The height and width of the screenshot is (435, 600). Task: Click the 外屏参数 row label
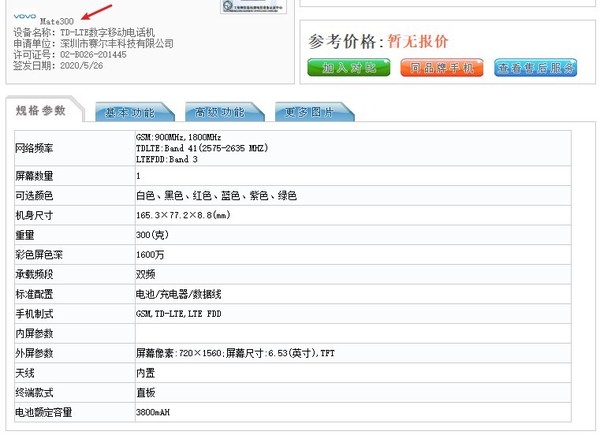click(x=34, y=353)
